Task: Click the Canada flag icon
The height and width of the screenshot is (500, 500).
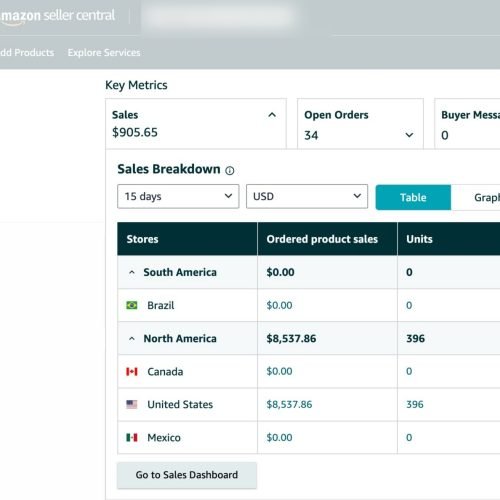Action: [132, 371]
